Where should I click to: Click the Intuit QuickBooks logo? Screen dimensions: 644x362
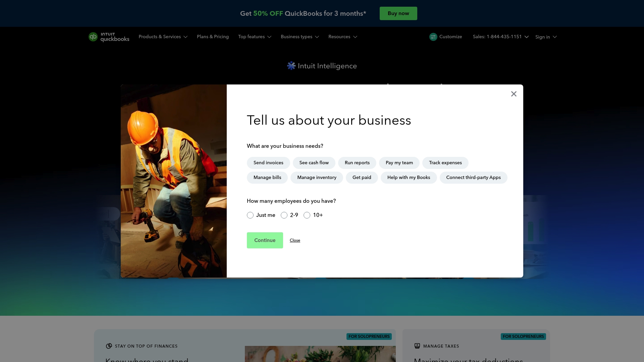point(109,37)
